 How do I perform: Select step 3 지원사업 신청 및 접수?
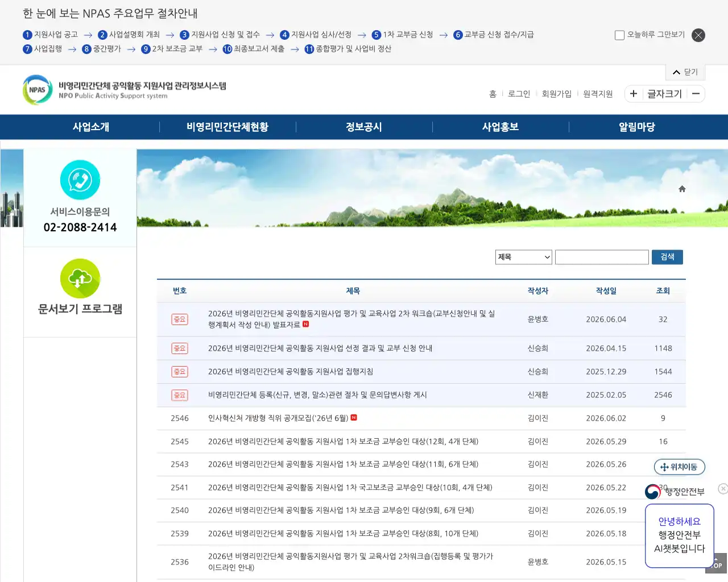pyautogui.click(x=220, y=35)
